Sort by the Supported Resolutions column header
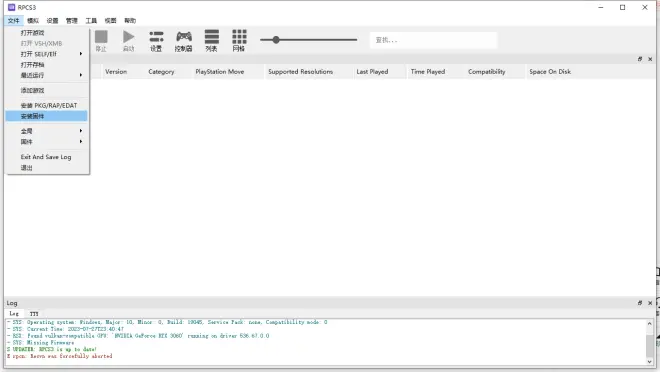This screenshot has width=660, height=372. click(x=301, y=72)
